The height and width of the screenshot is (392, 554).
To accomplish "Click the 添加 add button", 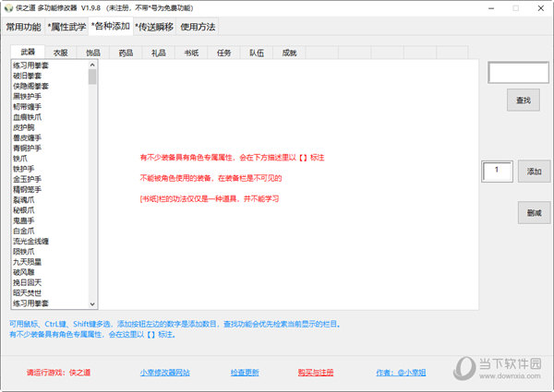I will (535, 172).
